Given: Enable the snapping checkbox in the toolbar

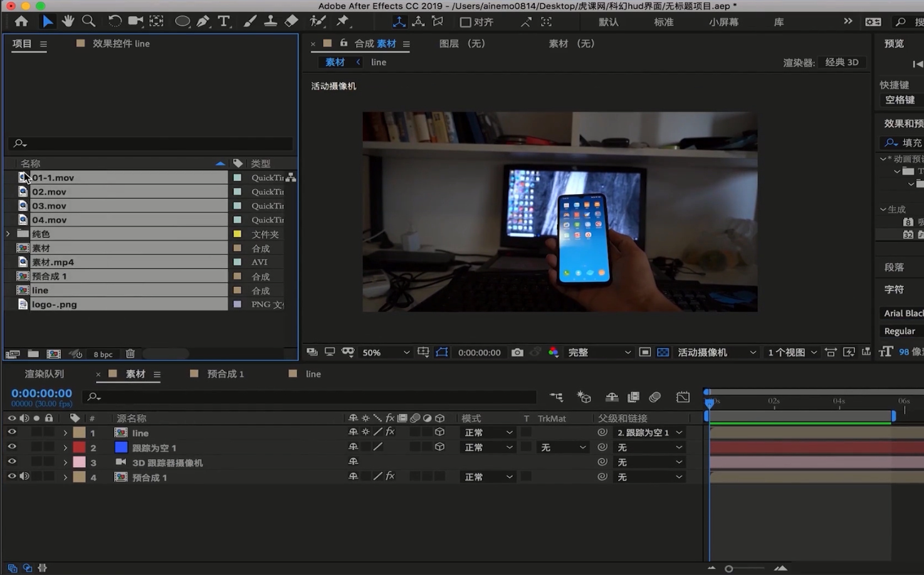Looking at the screenshot, I should pyautogui.click(x=465, y=22).
